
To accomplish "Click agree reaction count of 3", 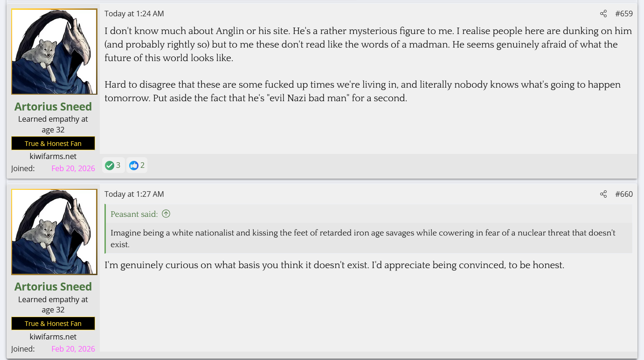I will click(x=118, y=165).
